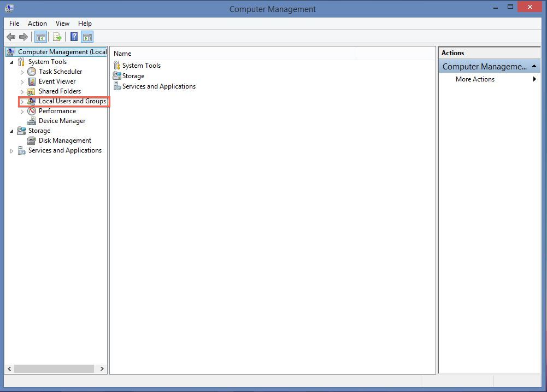Expand the Performance node
Screen dimensions: 547x392
(22, 112)
